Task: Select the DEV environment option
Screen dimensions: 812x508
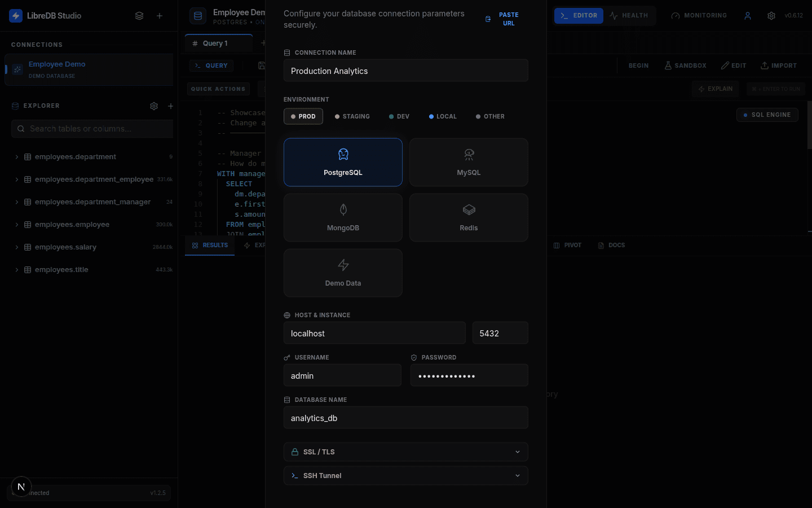Action: (x=399, y=116)
